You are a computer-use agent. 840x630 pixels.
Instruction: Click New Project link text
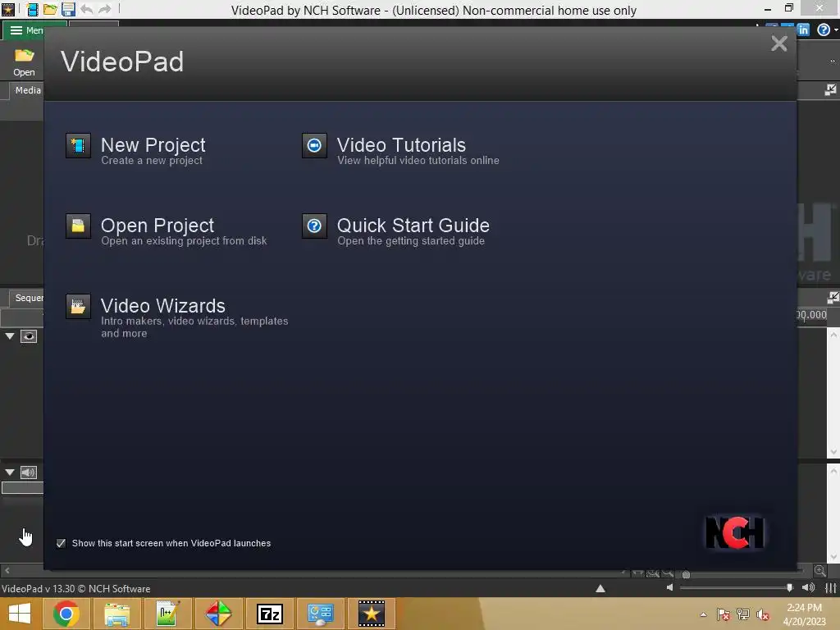(x=153, y=145)
